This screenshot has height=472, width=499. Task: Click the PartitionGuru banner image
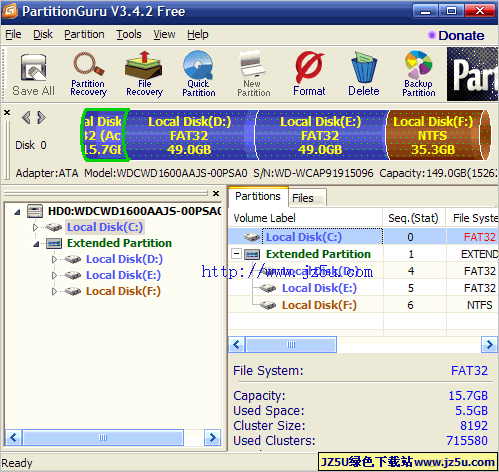(x=472, y=74)
